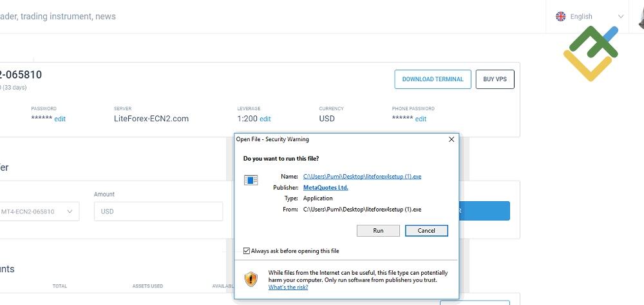The height and width of the screenshot is (305, 644).
Task: Edit the phone password
Action: coord(421,119)
